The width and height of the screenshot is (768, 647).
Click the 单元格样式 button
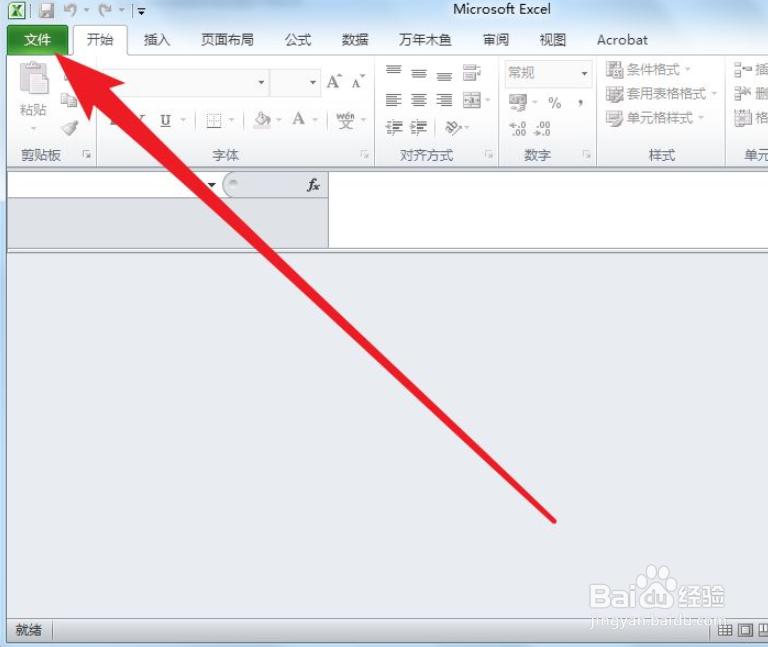[x=655, y=118]
